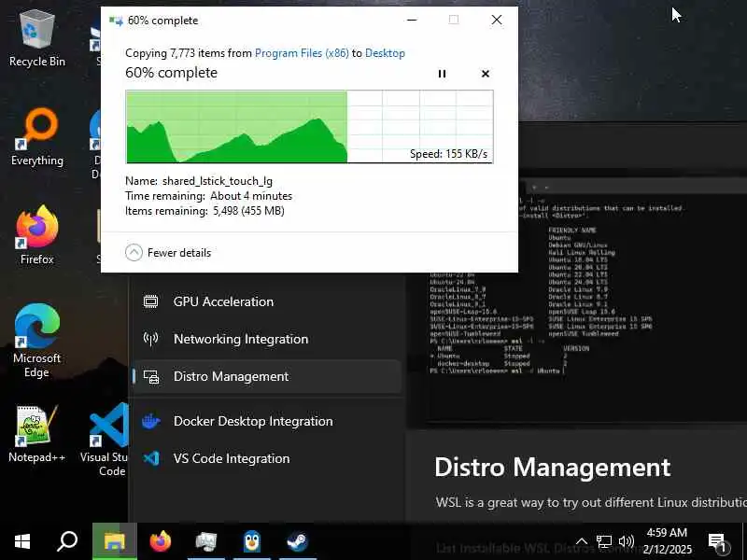Click the copy speed graph
The width and height of the screenshot is (747, 560).
coord(309,127)
